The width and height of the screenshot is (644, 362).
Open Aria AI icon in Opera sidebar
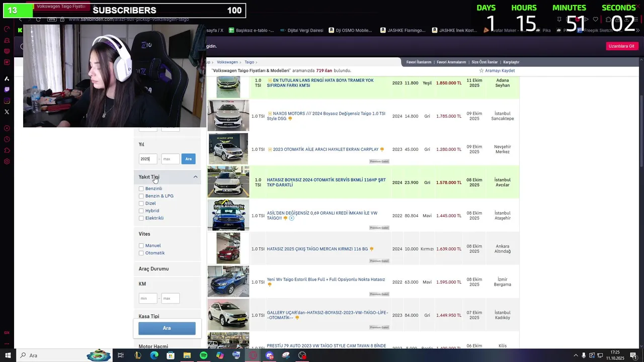pyautogui.click(x=7, y=78)
